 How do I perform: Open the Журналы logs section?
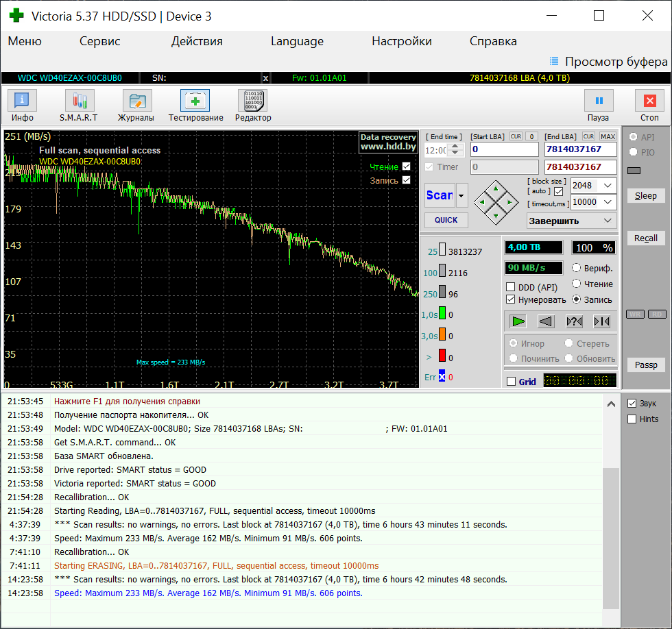point(136,106)
